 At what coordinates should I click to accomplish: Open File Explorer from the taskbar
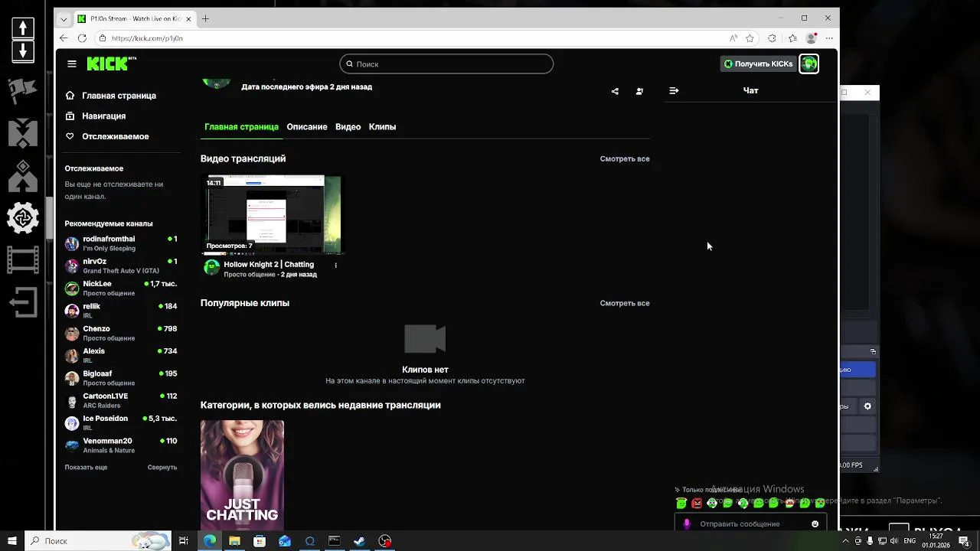[234, 541]
